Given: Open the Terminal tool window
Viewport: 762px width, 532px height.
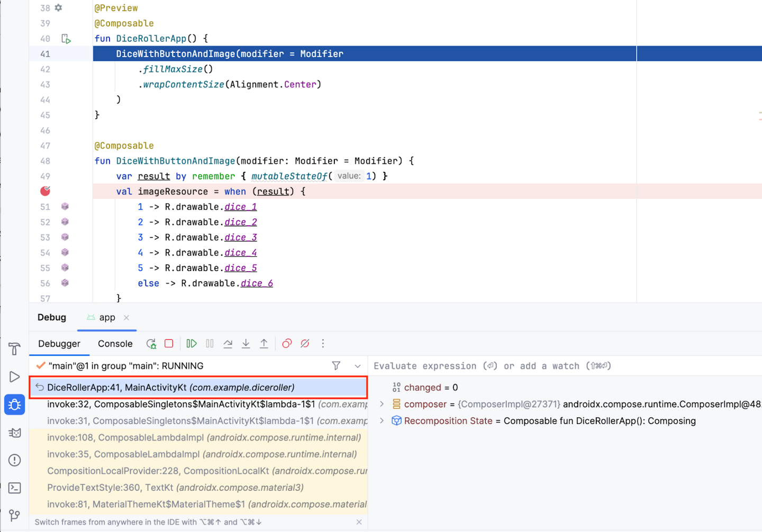Looking at the screenshot, I should [14, 488].
